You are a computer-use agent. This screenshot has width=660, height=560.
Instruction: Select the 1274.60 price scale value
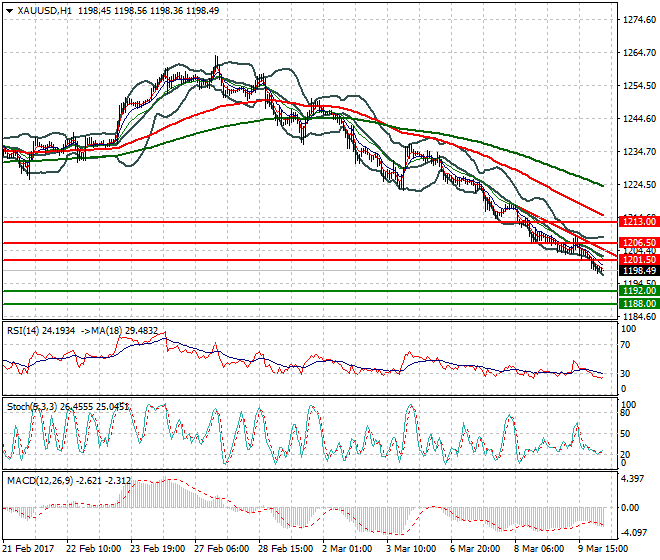(639, 20)
